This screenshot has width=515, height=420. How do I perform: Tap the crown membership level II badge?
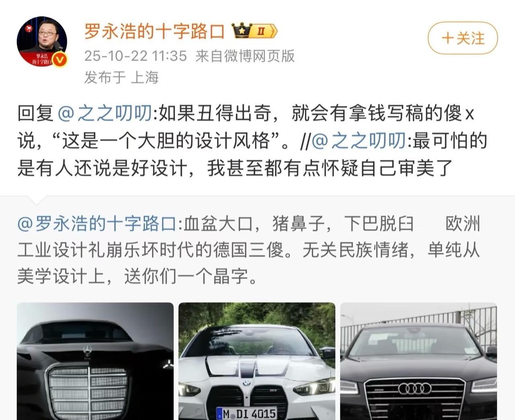pyautogui.click(x=254, y=31)
